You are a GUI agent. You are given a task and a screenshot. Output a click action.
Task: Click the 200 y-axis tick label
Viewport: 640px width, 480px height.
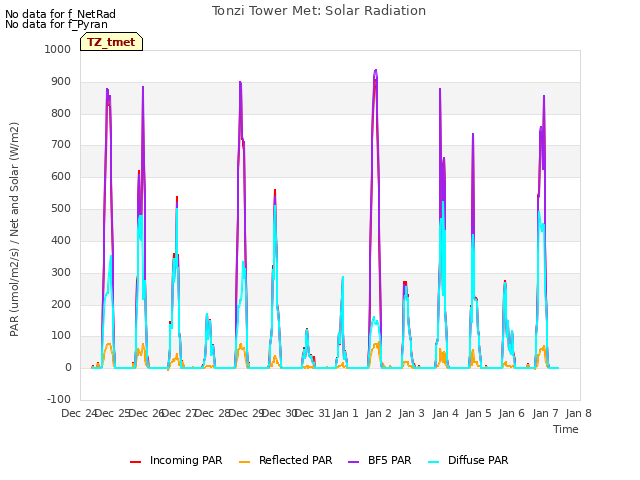(x=61, y=304)
